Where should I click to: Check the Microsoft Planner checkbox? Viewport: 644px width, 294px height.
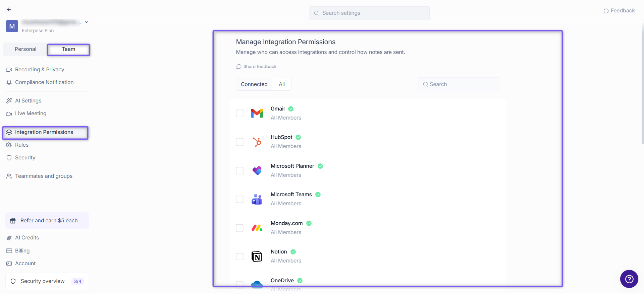click(239, 170)
